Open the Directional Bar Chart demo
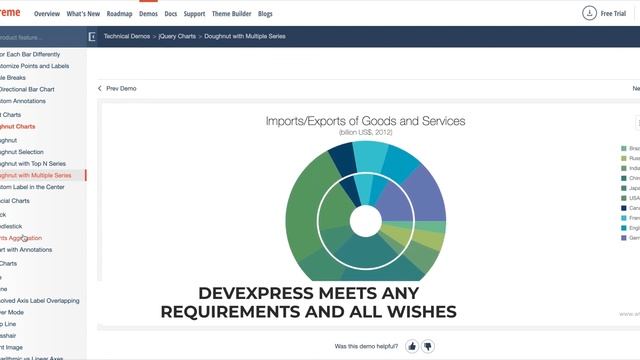Image resolution: width=640 pixels, height=360 pixels. point(27,89)
